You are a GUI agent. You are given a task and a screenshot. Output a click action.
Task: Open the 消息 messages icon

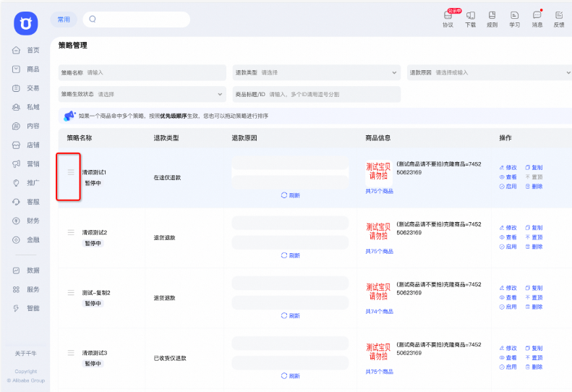[537, 20]
